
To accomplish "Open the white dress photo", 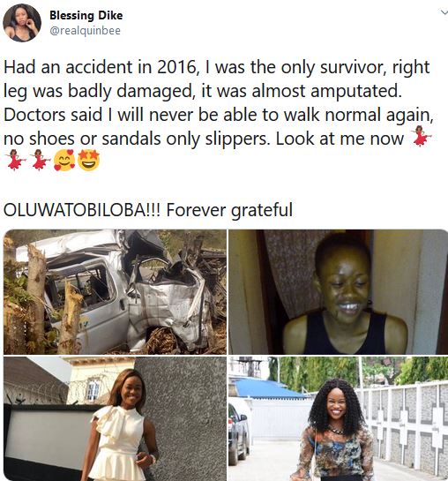I will tap(116, 418).
